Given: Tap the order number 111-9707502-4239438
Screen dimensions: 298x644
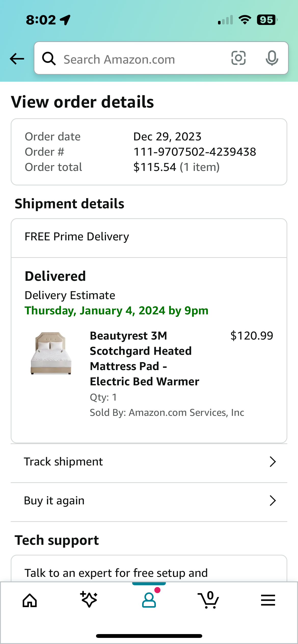Looking at the screenshot, I should [195, 152].
